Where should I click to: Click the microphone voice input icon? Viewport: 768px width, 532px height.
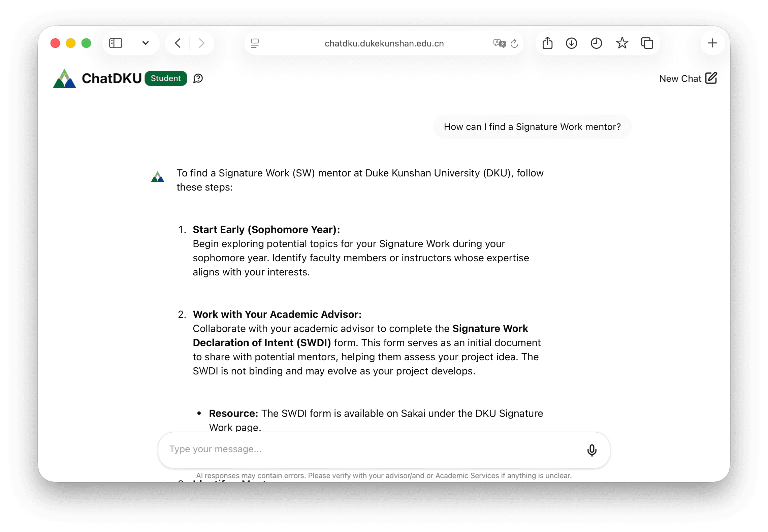click(x=591, y=450)
